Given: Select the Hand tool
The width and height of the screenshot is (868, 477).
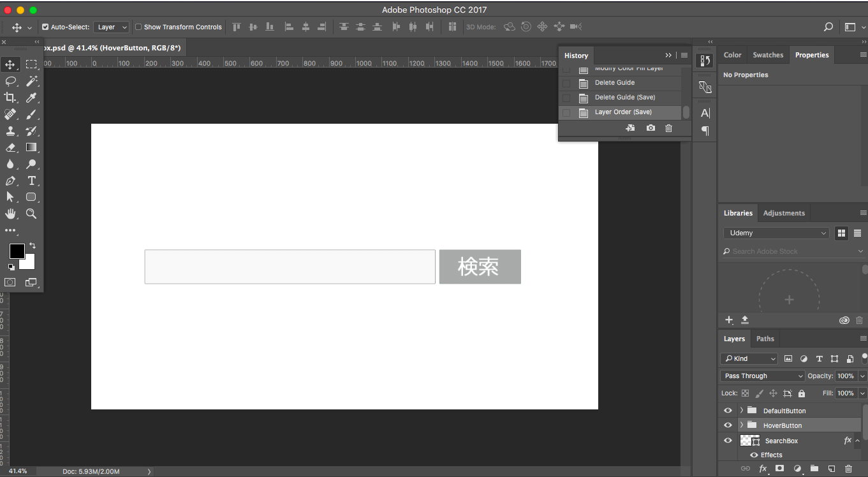Looking at the screenshot, I should click(x=10, y=214).
